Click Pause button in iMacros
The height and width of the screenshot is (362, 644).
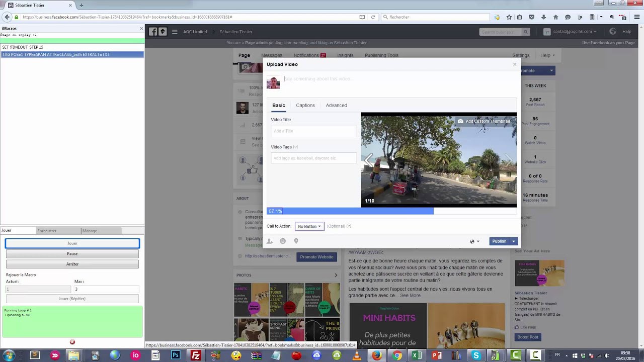[x=72, y=254]
